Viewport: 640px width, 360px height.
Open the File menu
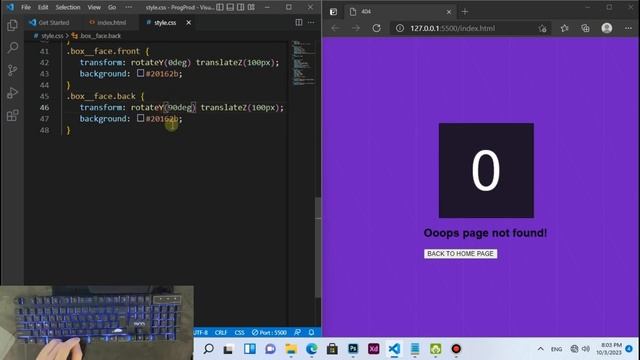coord(26,7)
